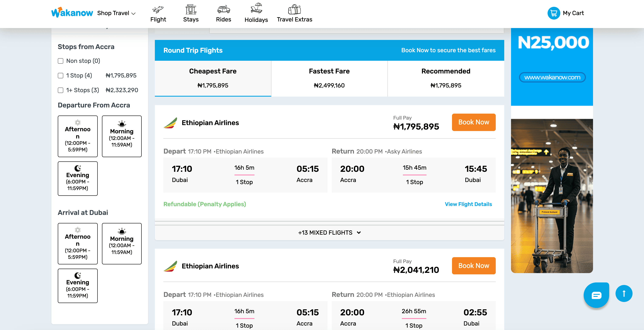The height and width of the screenshot is (330, 644).
Task: Click the scroll-to-top arrow
Action: (x=624, y=293)
